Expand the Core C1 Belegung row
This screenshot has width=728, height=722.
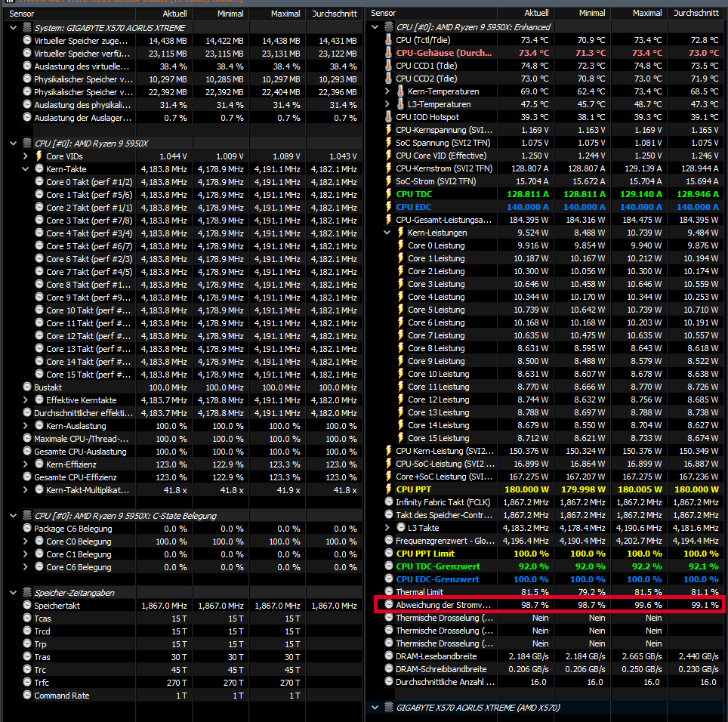[26, 554]
